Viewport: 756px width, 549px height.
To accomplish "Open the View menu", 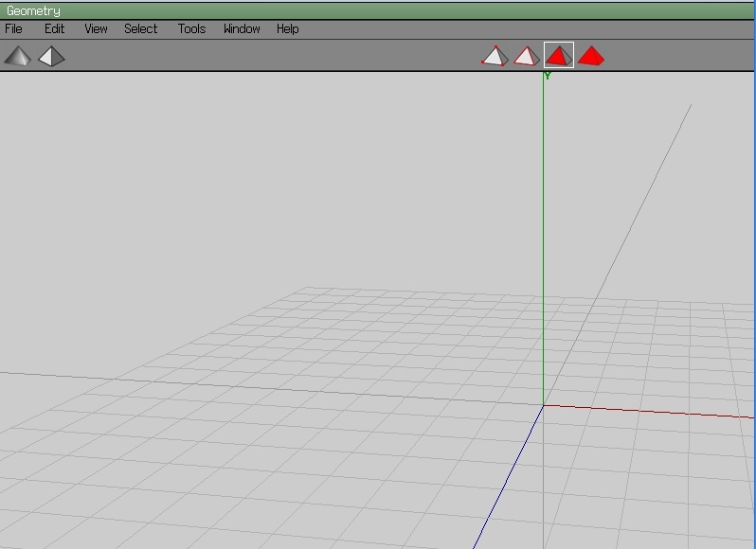I will (96, 29).
